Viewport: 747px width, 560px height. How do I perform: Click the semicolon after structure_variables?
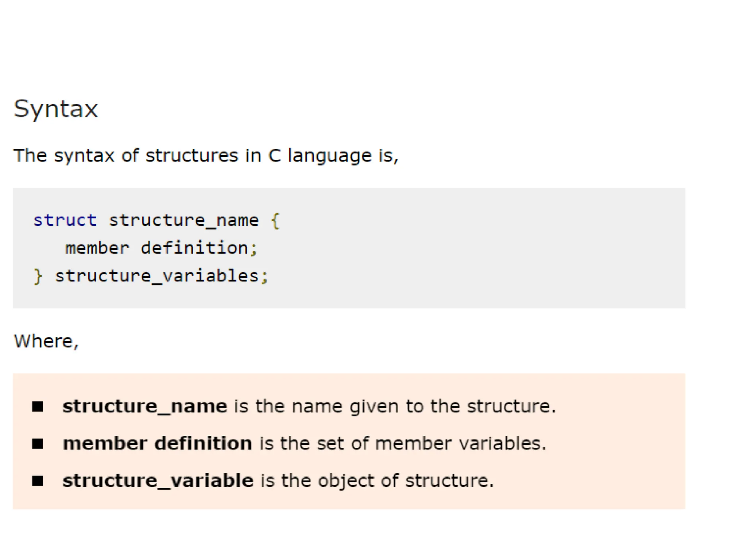pyautogui.click(x=265, y=276)
